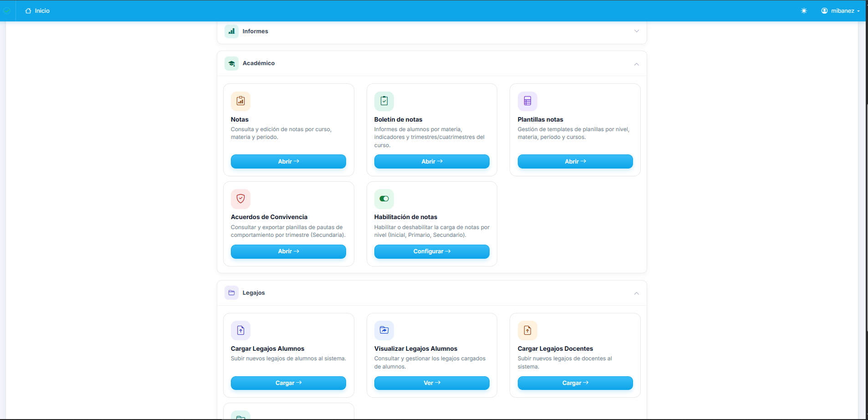Viewport: 868px width, 420px height.
Task: Click the Boletín de notas clipboard icon
Action: pyautogui.click(x=384, y=101)
